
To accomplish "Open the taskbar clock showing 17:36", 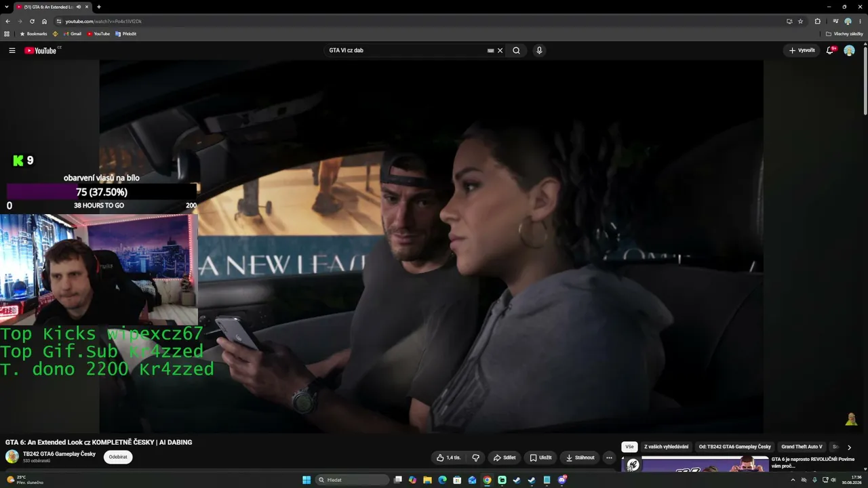I will click(x=852, y=480).
